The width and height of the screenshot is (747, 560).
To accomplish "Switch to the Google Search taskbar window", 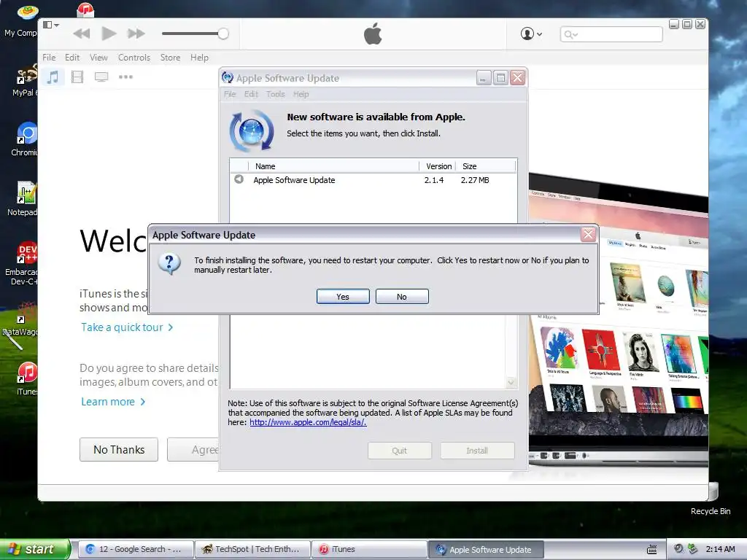I will coord(135,549).
